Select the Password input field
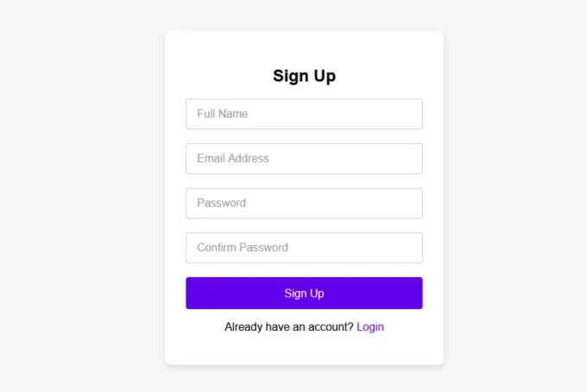Viewport: 587px width, 392px height. 304,203
